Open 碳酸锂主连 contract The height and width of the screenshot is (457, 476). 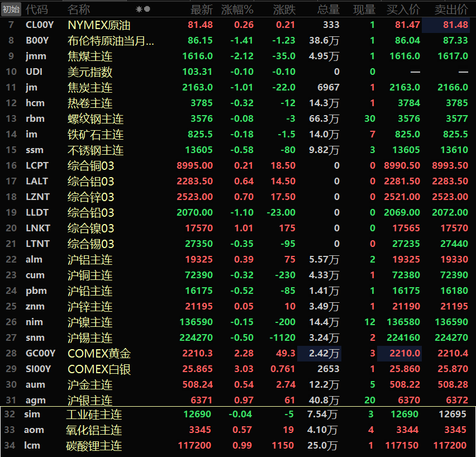click(x=94, y=446)
